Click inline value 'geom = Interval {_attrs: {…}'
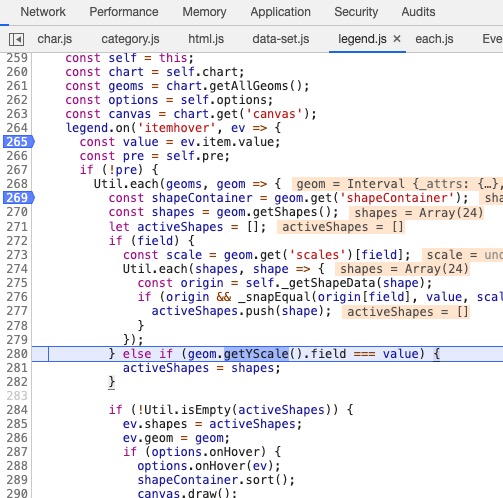The image size is (503, 498). [x=397, y=184]
